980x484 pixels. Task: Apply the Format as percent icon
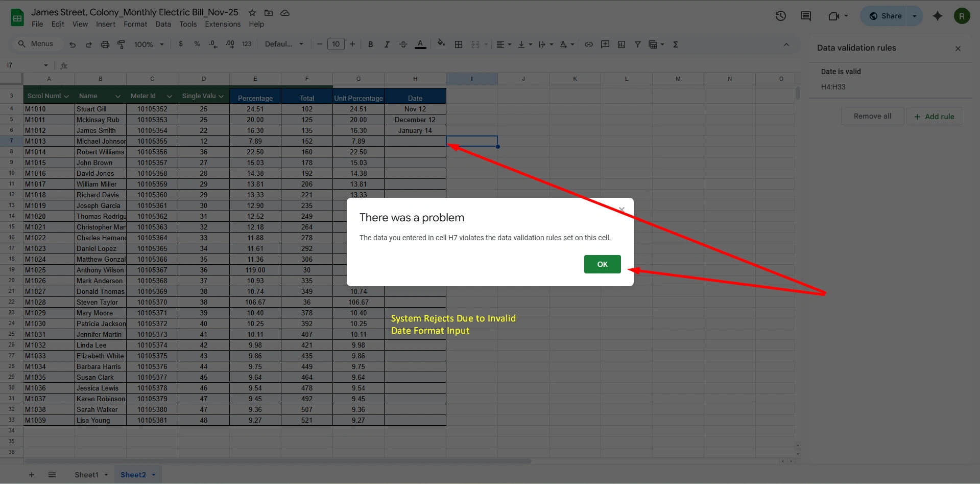click(197, 44)
